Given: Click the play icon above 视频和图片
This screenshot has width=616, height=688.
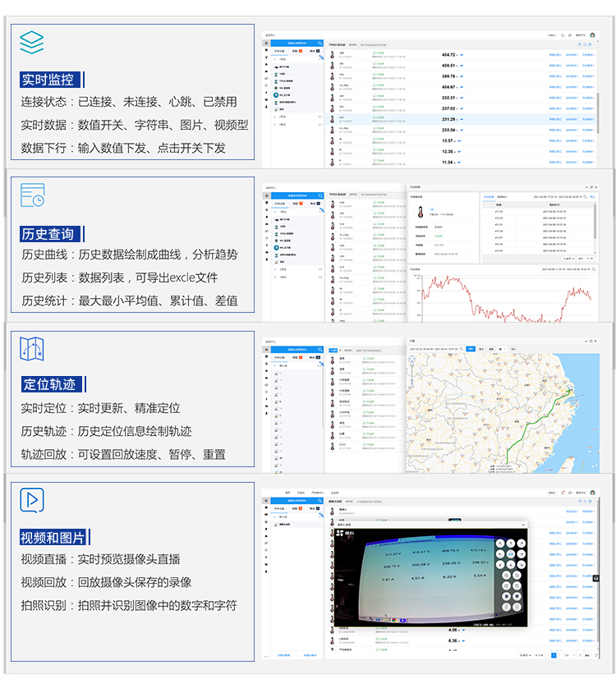Looking at the screenshot, I should [x=32, y=500].
